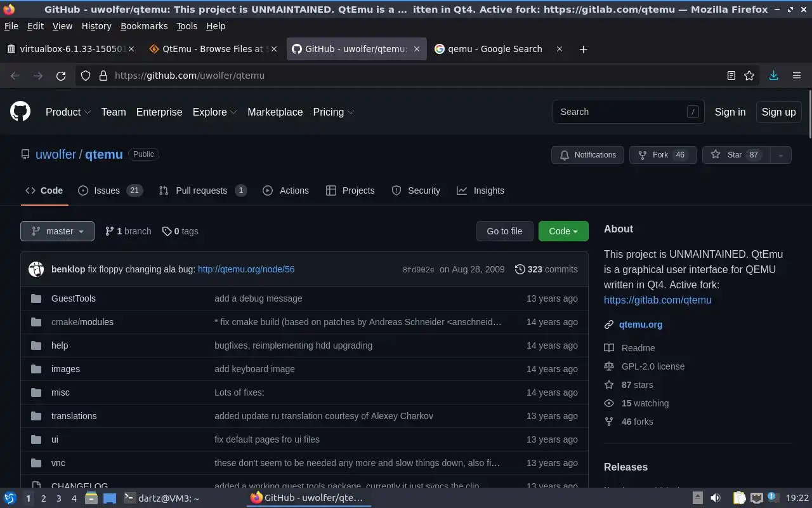The height and width of the screenshot is (508, 812).
Task: Click the GitHub Octocat logo
Action: (x=20, y=112)
